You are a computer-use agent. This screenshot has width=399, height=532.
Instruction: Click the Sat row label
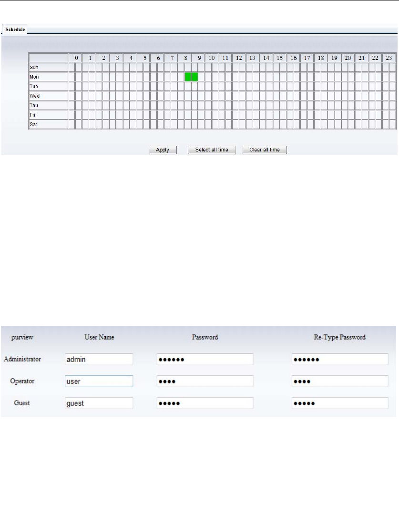pos(33,124)
